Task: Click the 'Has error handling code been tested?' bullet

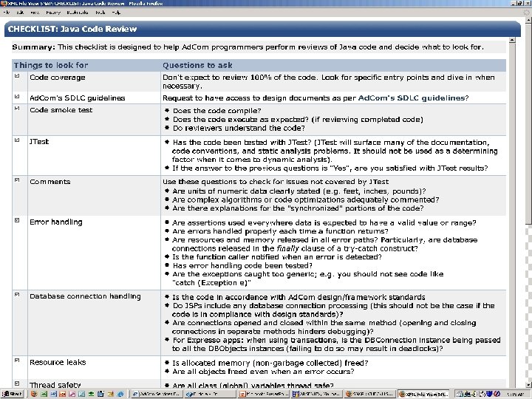Action: 242,265
